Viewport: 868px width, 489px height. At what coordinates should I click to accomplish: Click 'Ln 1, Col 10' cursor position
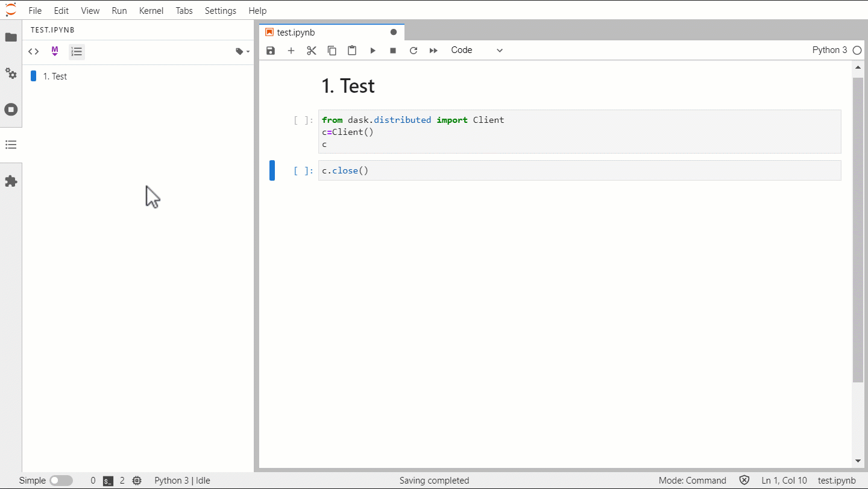tap(784, 481)
